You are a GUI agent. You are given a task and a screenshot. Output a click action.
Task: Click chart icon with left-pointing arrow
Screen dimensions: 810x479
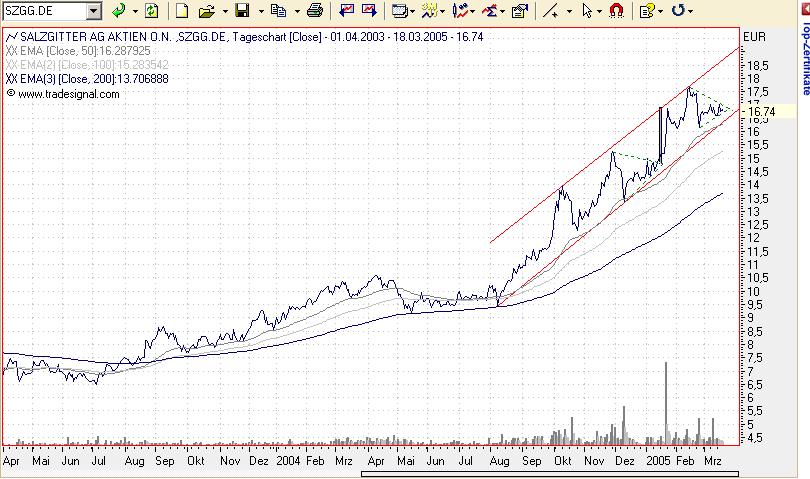click(346, 10)
